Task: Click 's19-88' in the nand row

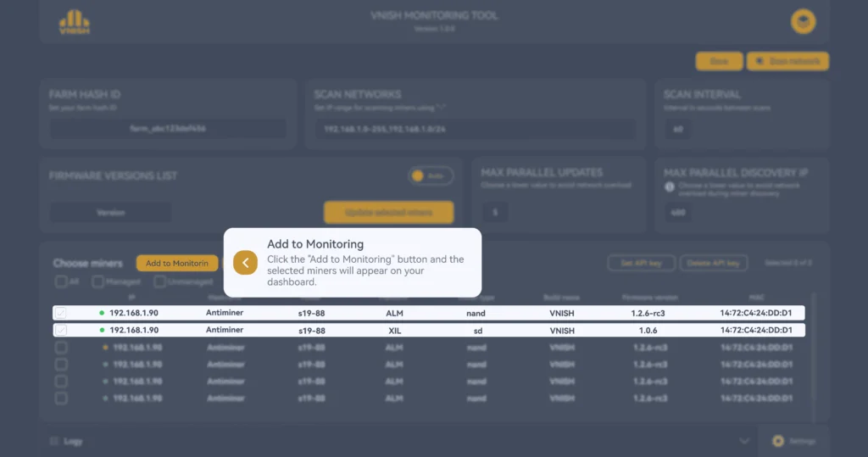Action: click(312, 314)
